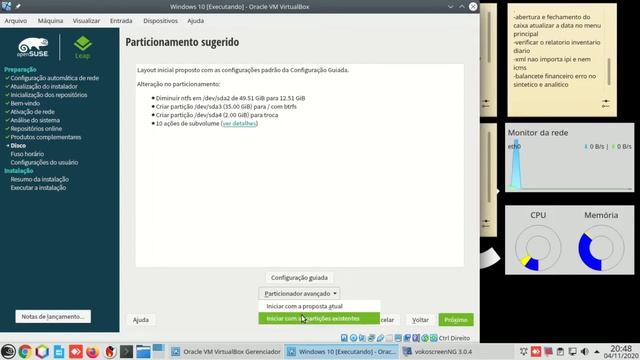Click Fuso horário step in sidebar
Screen dimensions: 640x360
pos(27,154)
